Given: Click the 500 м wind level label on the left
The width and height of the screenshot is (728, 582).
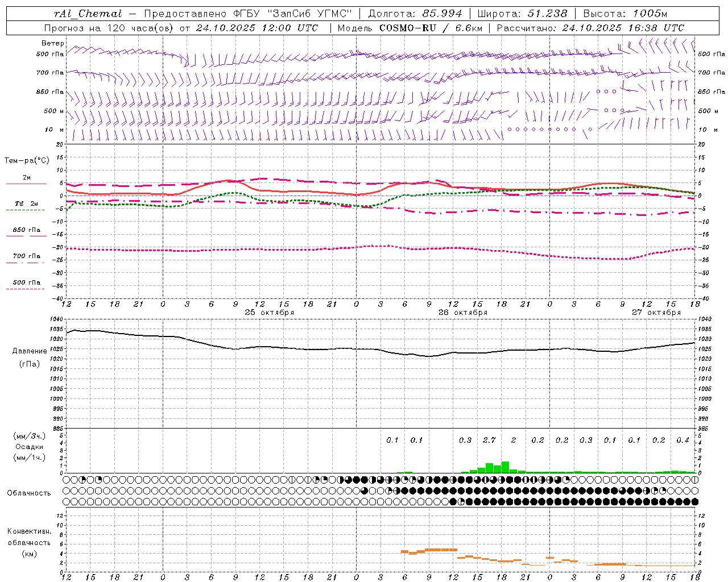Looking at the screenshot, I should (55, 111).
